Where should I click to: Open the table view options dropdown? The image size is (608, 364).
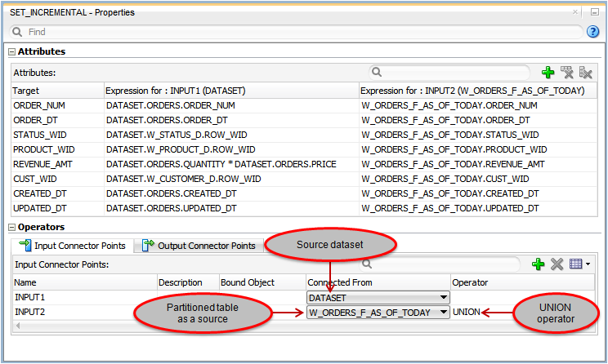tap(579, 264)
